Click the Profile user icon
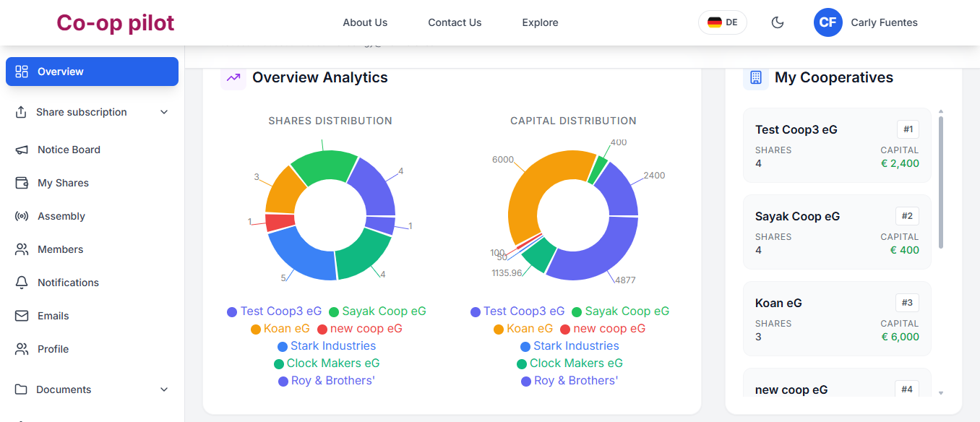This screenshot has height=422, width=980. (x=22, y=349)
